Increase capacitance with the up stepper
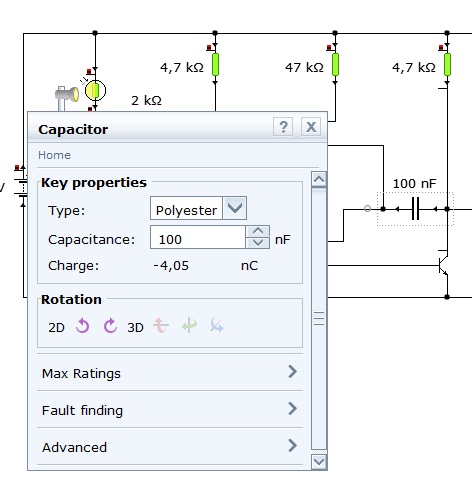Image resolution: width=472 pixels, height=487 pixels. (x=258, y=231)
